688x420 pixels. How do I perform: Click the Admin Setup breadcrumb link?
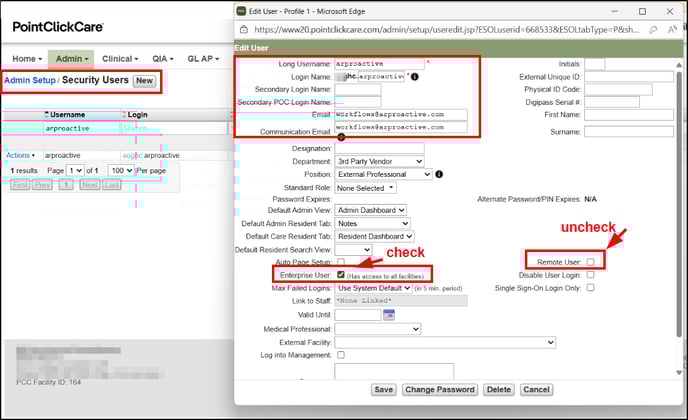click(29, 80)
